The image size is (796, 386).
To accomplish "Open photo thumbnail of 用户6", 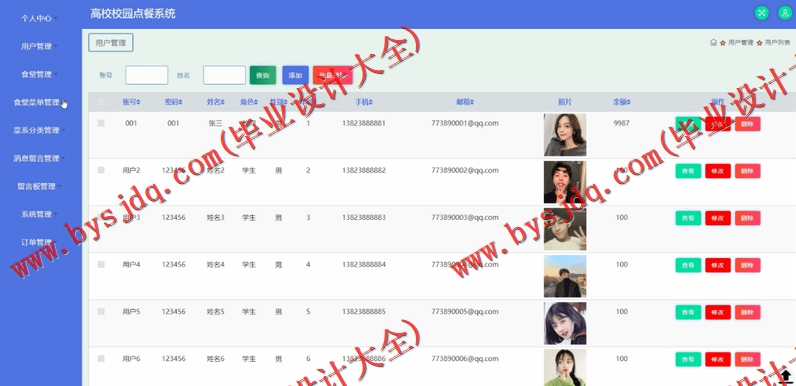I will coord(565,368).
